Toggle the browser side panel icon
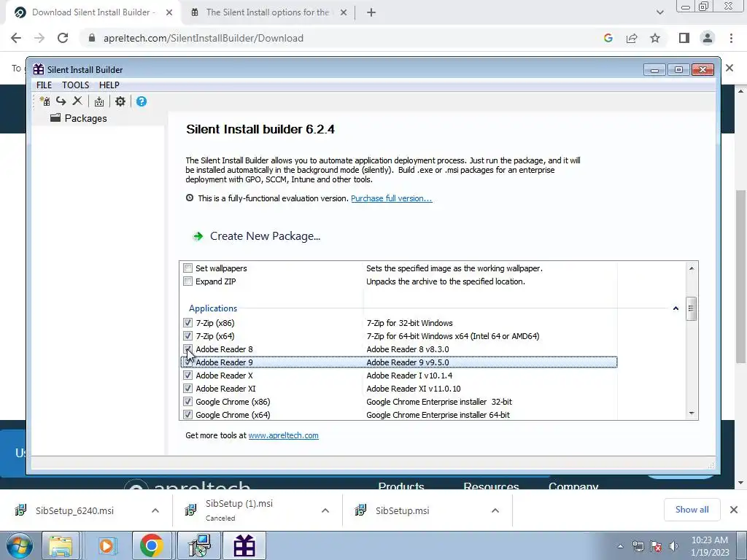This screenshot has height=560, width=747. point(684,38)
